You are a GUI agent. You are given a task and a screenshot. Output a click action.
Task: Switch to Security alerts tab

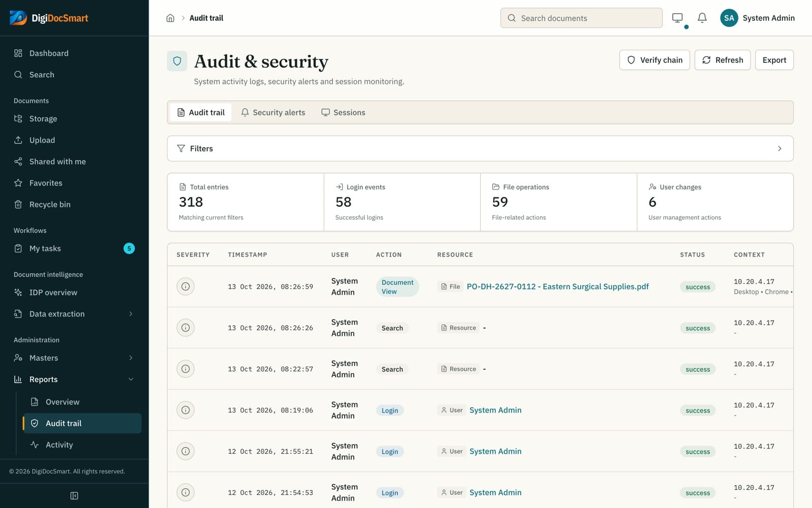[x=273, y=112]
